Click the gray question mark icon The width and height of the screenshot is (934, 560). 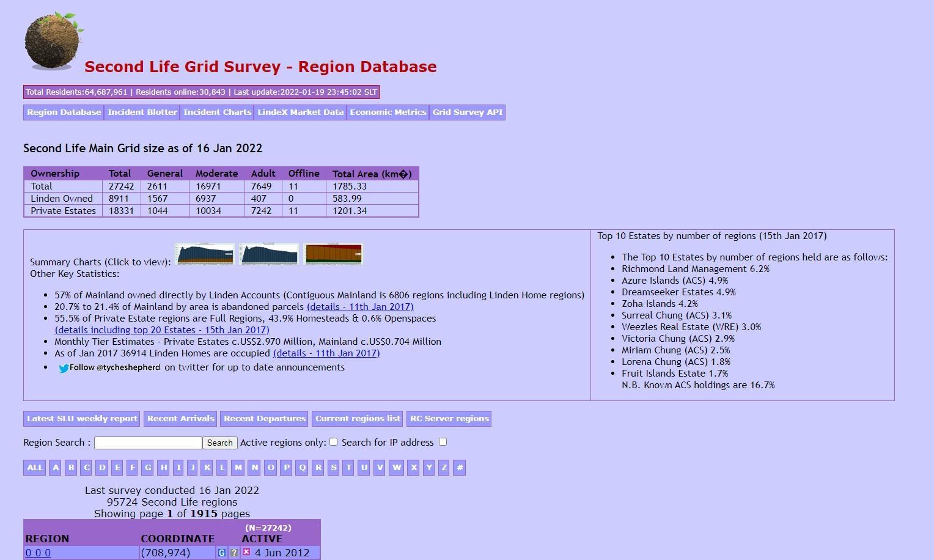234,553
